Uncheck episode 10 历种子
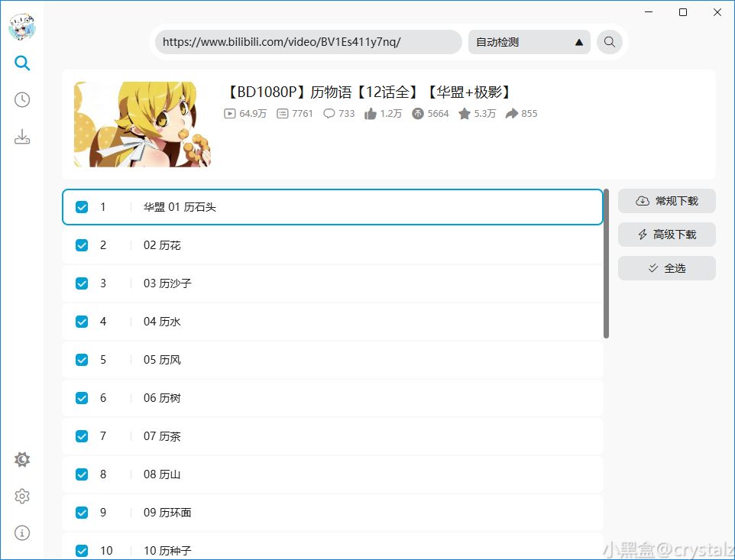This screenshot has height=560, width=735. (82, 551)
